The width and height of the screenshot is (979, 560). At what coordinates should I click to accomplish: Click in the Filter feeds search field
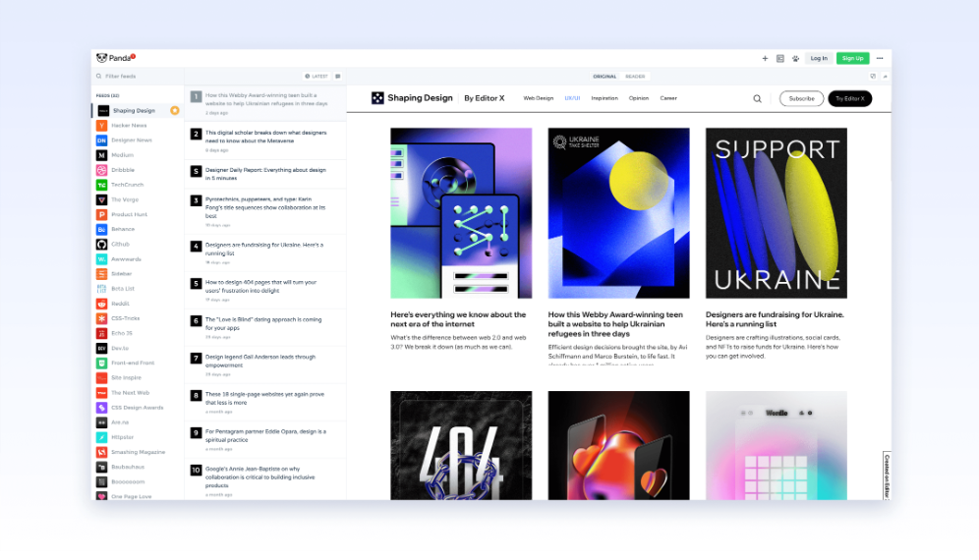(x=138, y=77)
